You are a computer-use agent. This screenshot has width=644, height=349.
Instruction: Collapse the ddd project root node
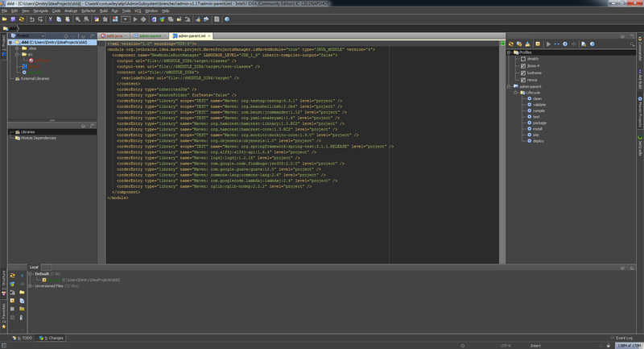(x=10, y=43)
